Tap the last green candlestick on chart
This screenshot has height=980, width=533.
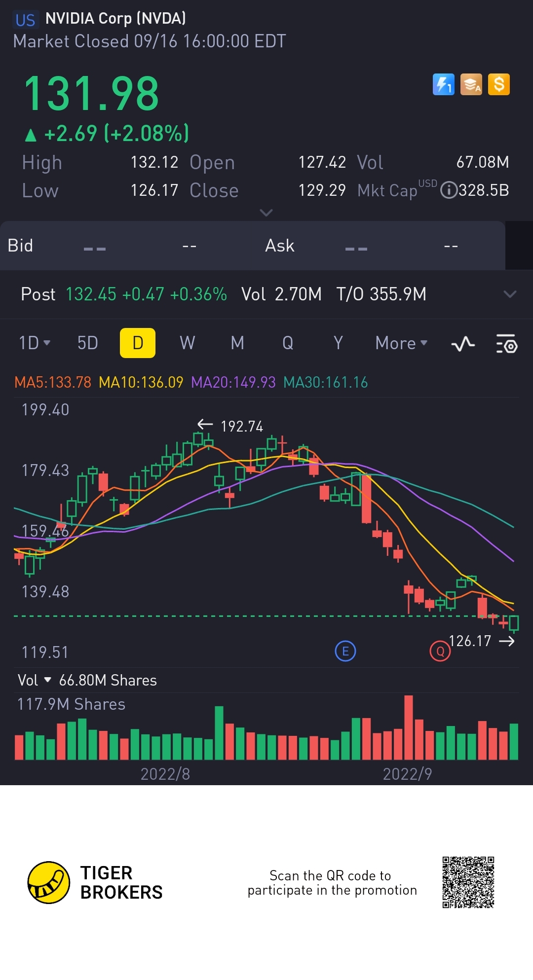[514, 623]
